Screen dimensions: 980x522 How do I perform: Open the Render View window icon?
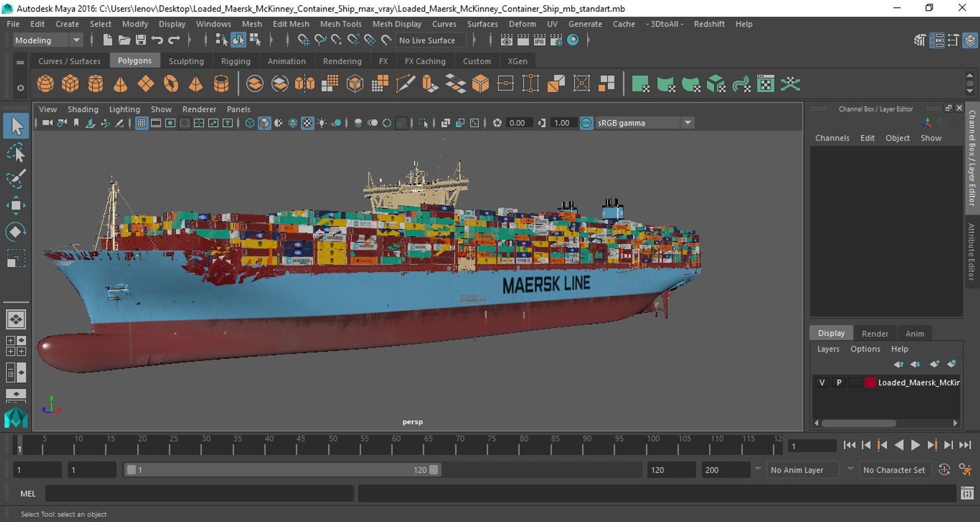[x=506, y=40]
